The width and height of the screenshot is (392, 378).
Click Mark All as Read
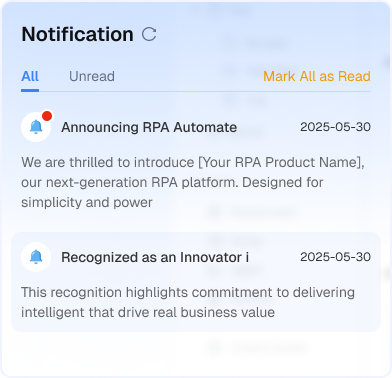click(x=317, y=76)
